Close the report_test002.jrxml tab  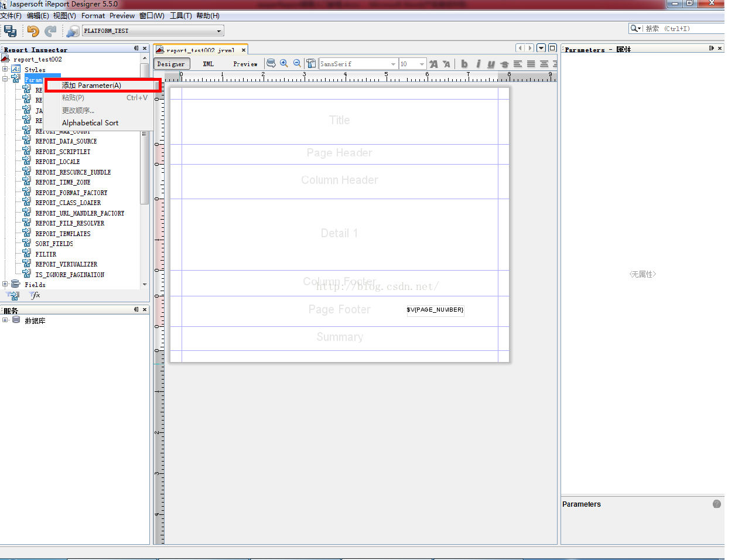(x=244, y=50)
